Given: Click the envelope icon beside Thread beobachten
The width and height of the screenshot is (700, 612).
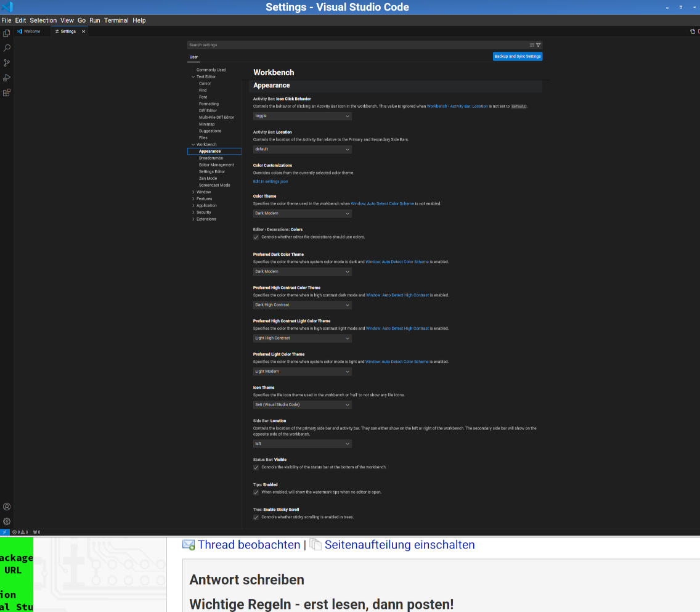Looking at the screenshot, I should click(189, 545).
